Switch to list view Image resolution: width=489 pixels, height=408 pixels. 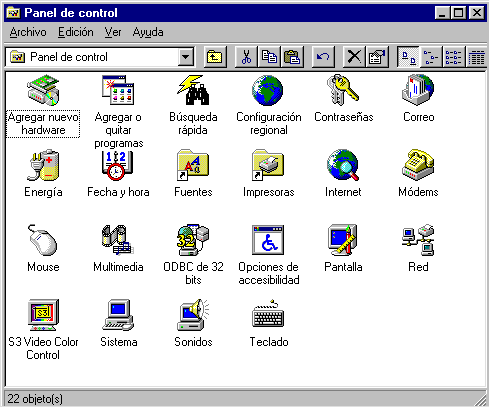tap(453, 57)
